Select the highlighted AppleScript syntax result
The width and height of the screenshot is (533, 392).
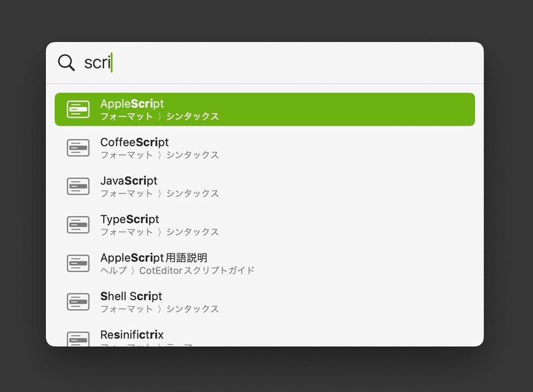click(265, 109)
